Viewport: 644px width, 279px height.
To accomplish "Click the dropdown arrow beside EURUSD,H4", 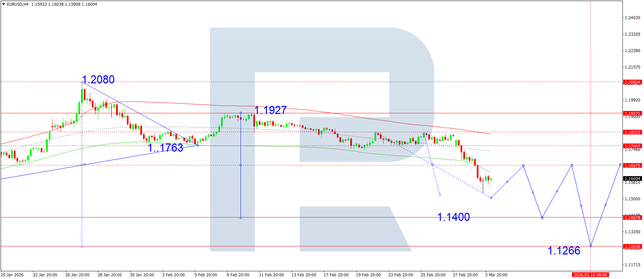I will click(4, 4).
